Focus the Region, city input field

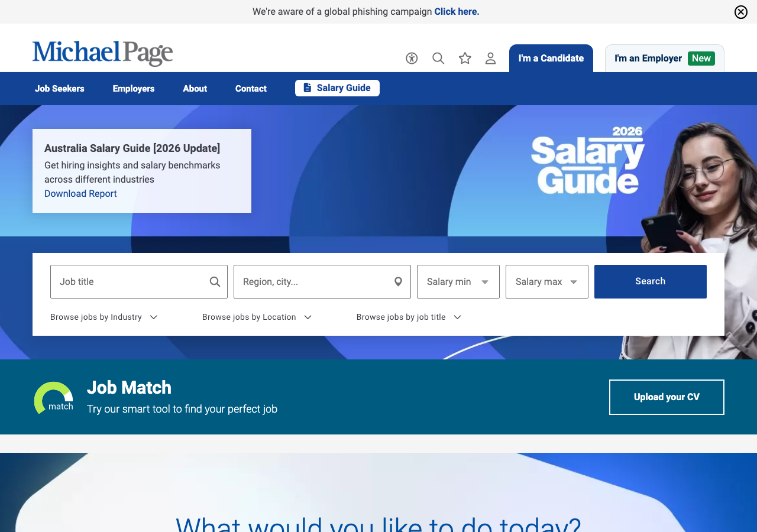(x=322, y=282)
